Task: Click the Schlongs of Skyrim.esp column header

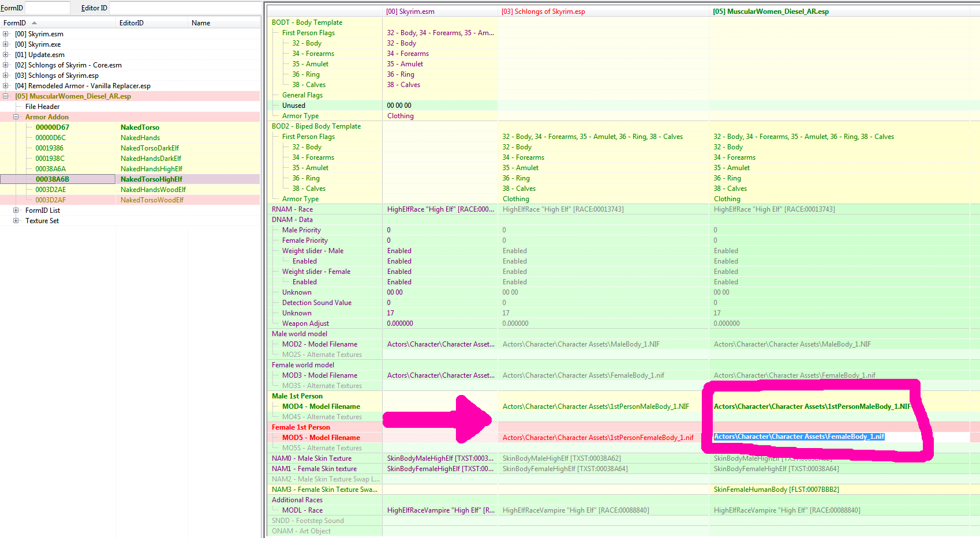Action: pyautogui.click(x=543, y=12)
